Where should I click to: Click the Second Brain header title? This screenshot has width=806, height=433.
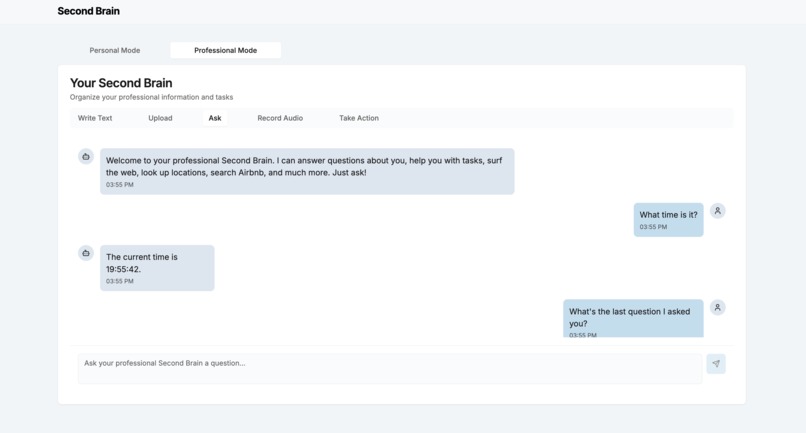pyautogui.click(x=88, y=11)
